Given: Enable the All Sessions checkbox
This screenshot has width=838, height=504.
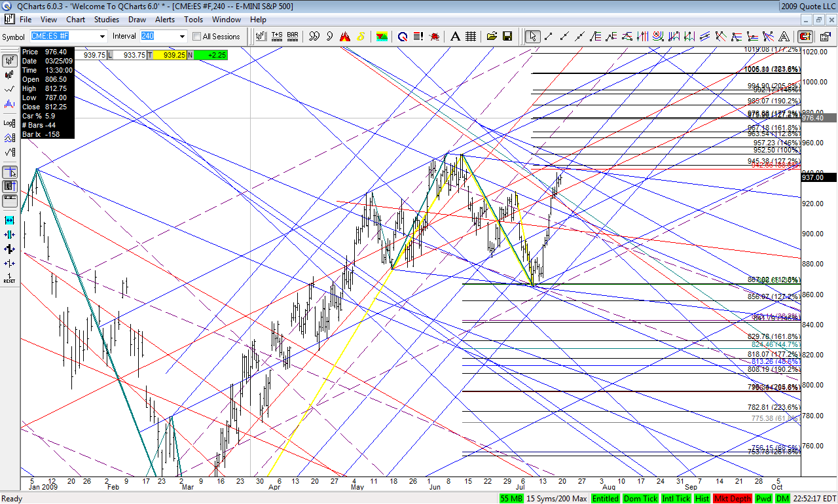Looking at the screenshot, I should 196,37.
